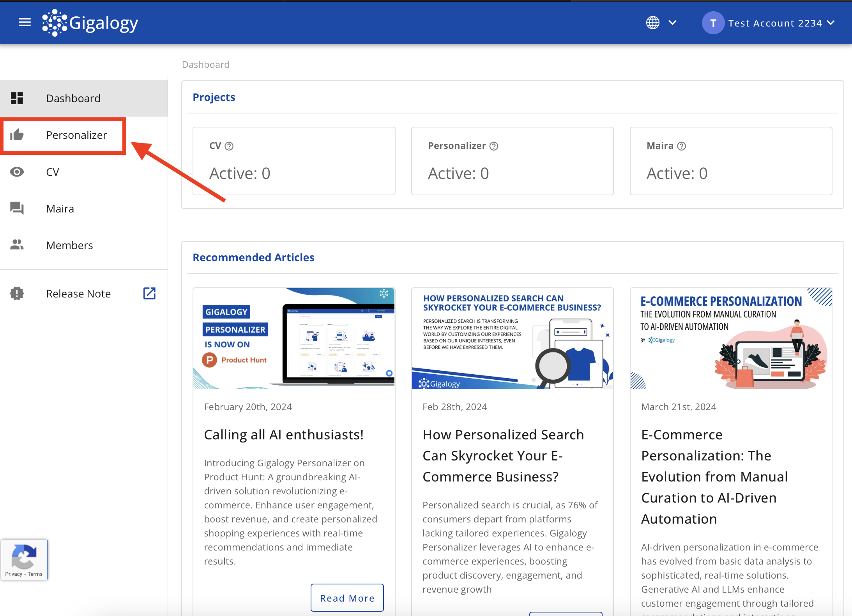Click the Maira chat bubble icon
The width and height of the screenshot is (852, 616).
(x=17, y=208)
